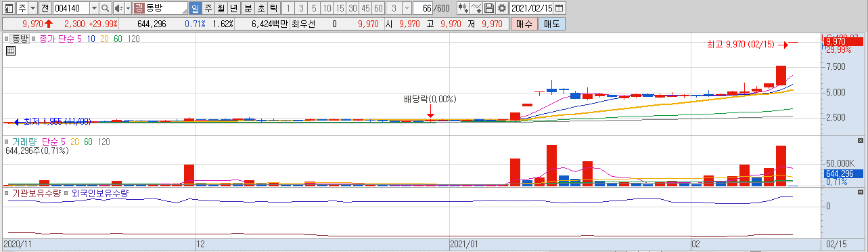
Task: Expand the stock code history dropdown
Action: 93,8
